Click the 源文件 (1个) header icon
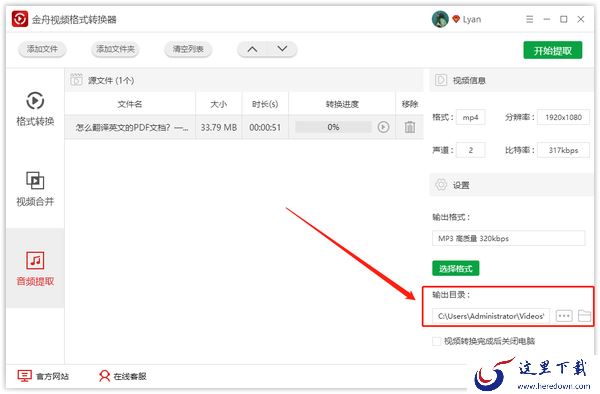The height and width of the screenshot is (394, 600). tap(76, 80)
